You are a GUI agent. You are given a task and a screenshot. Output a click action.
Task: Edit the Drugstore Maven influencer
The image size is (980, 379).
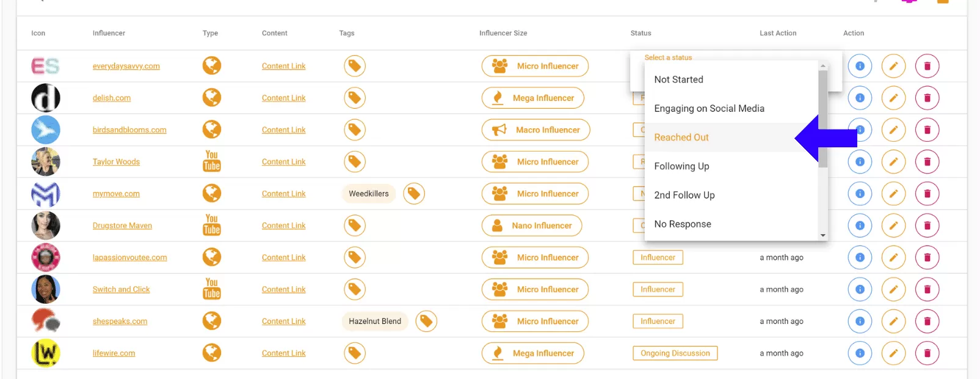(893, 226)
